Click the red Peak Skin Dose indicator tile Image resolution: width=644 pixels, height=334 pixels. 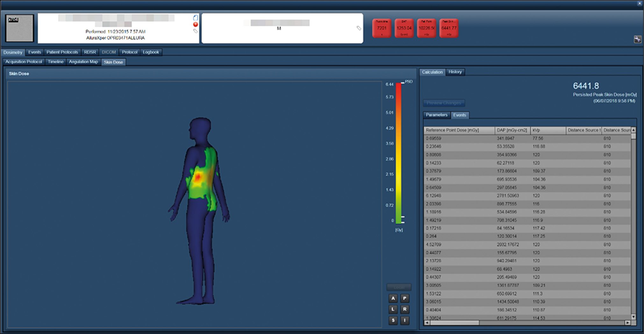(449, 28)
